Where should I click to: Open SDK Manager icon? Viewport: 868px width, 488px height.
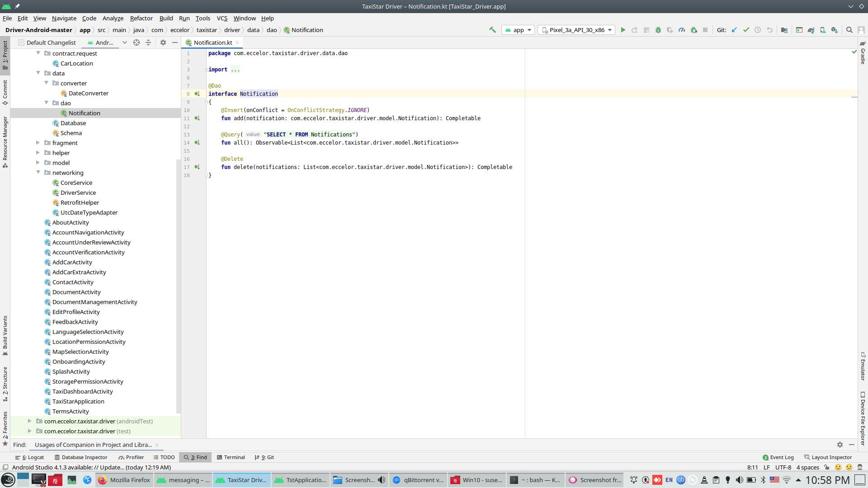(x=835, y=30)
